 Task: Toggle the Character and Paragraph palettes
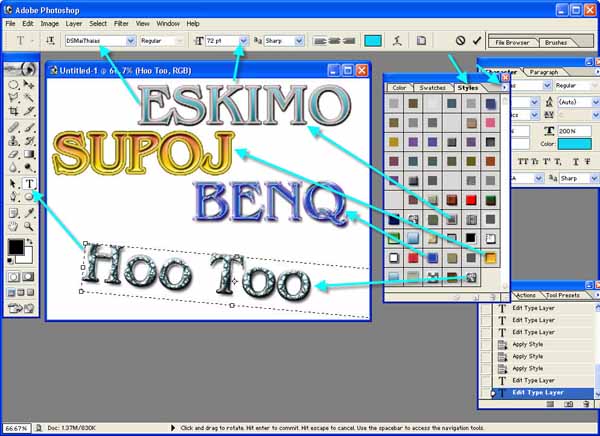pos(421,41)
